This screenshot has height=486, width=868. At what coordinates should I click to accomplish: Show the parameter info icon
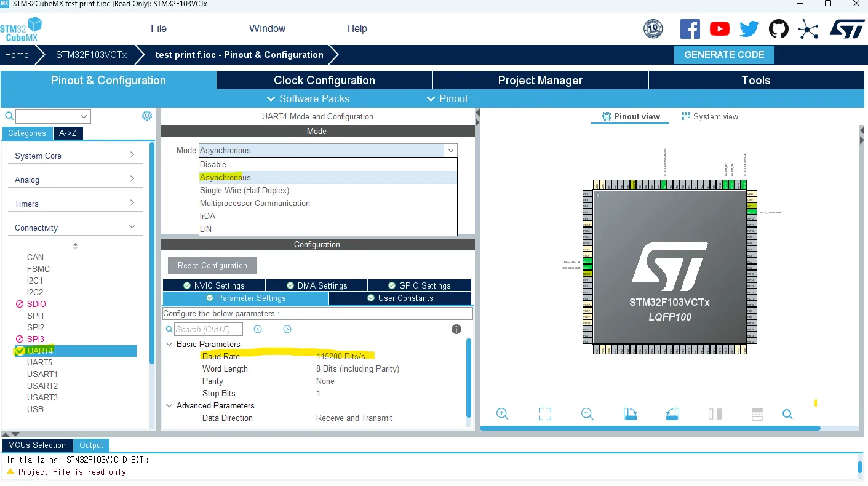[x=456, y=329]
